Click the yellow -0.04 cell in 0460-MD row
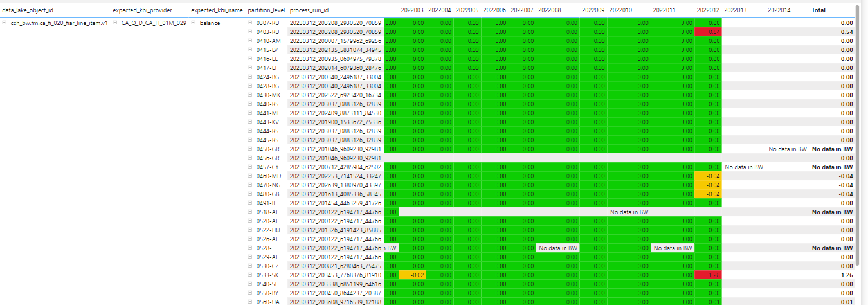Image resolution: width=868 pixels, height=305 pixels. tap(709, 176)
